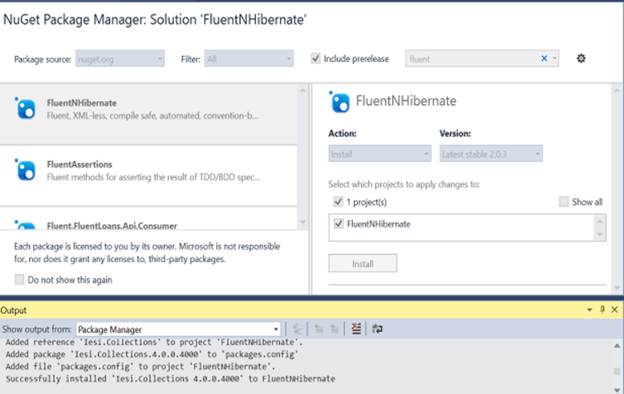Screen dimensions: 624x394
Task: Click Output window scrollbar up arrow
Action: coord(617,345)
